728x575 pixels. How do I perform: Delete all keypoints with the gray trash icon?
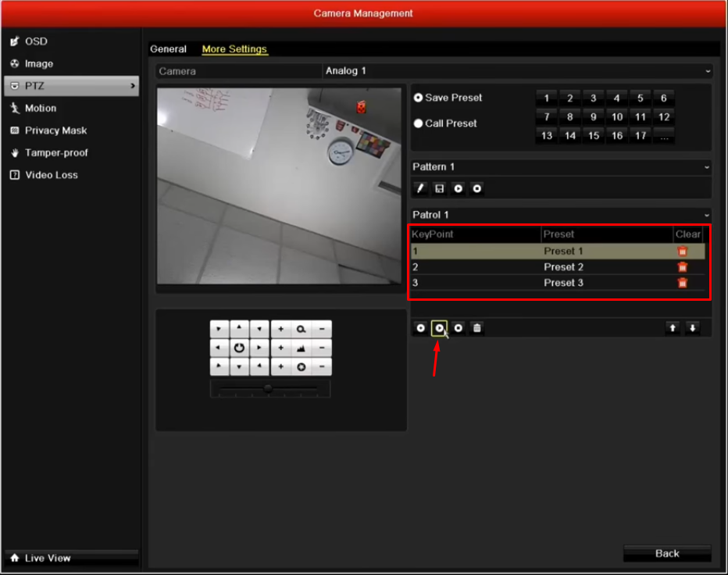[476, 328]
